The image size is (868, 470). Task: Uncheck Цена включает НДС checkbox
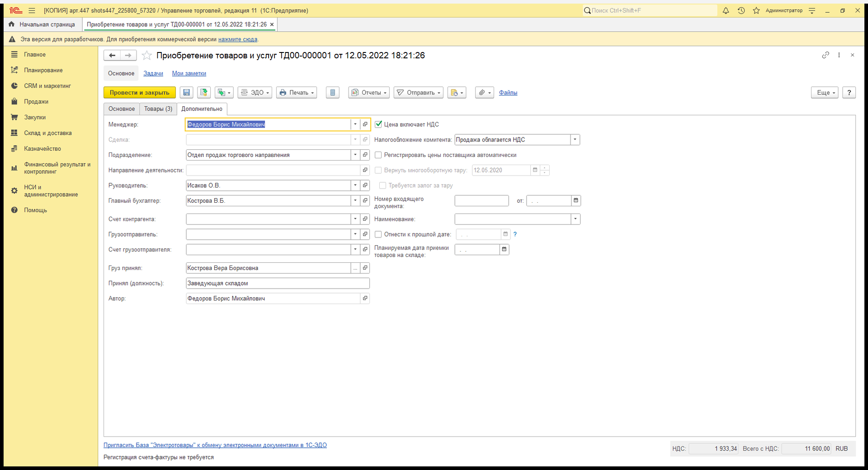click(378, 124)
